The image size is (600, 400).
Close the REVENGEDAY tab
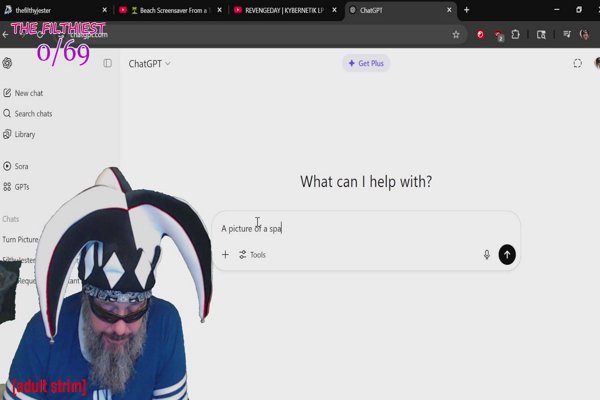pyautogui.click(x=334, y=10)
